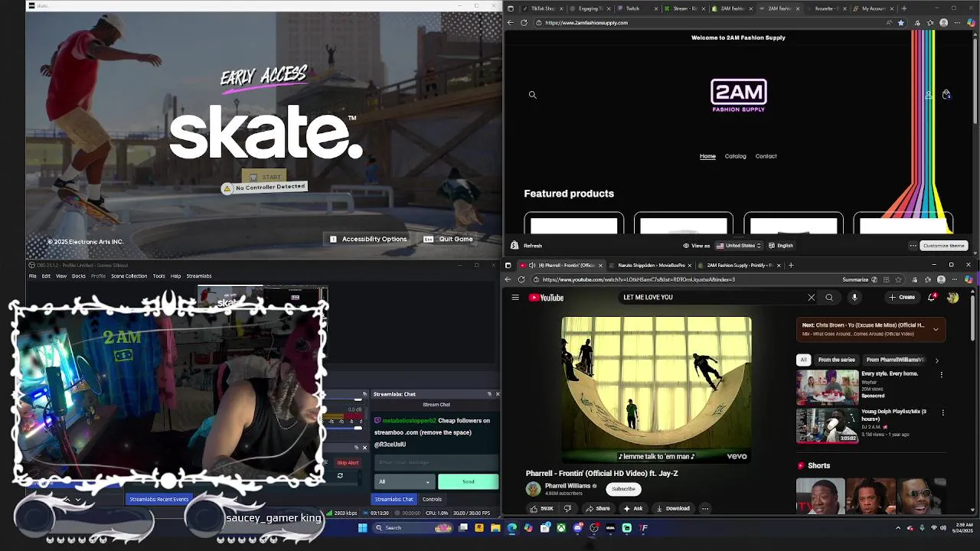Open the OBS Scene Collection menu
Viewport: 980px width, 551px height.
pos(129,276)
